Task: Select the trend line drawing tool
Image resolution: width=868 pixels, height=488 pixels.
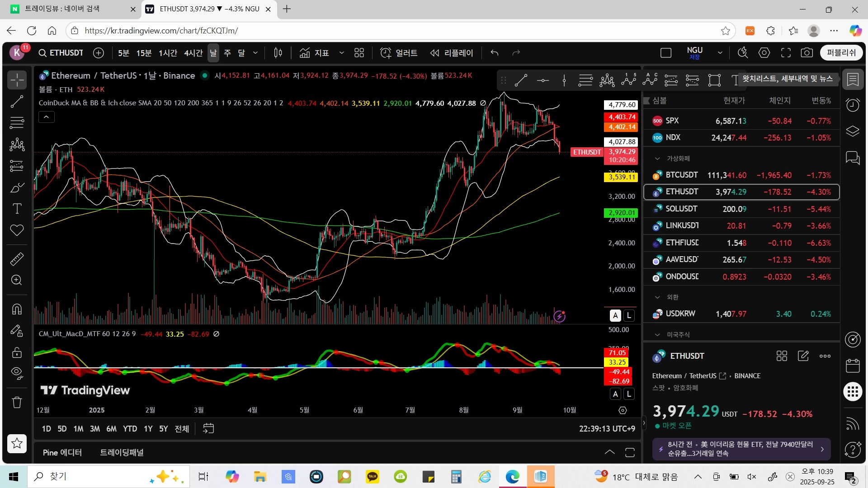Action: click(x=17, y=102)
